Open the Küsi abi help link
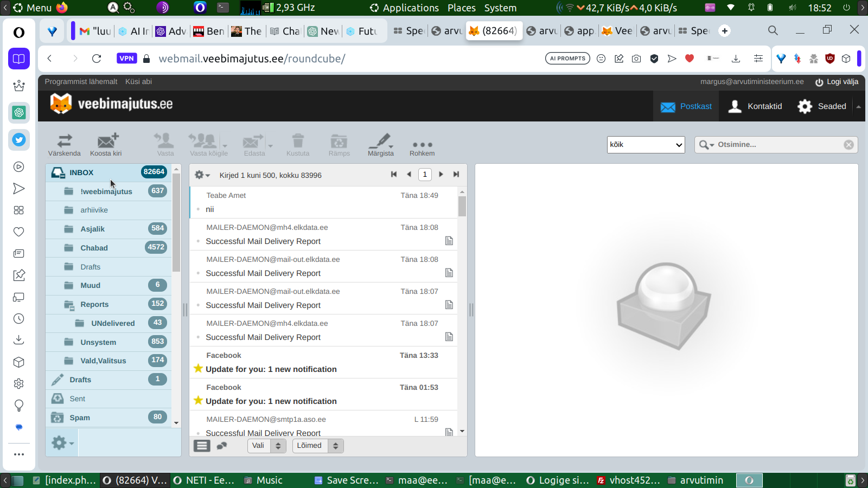The image size is (868, 488). 138,82
